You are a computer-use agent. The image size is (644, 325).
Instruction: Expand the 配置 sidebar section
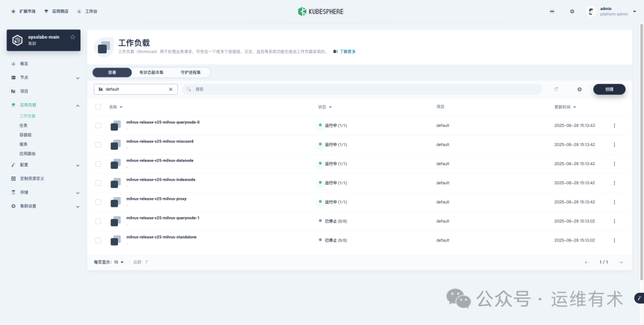pyautogui.click(x=78, y=166)
